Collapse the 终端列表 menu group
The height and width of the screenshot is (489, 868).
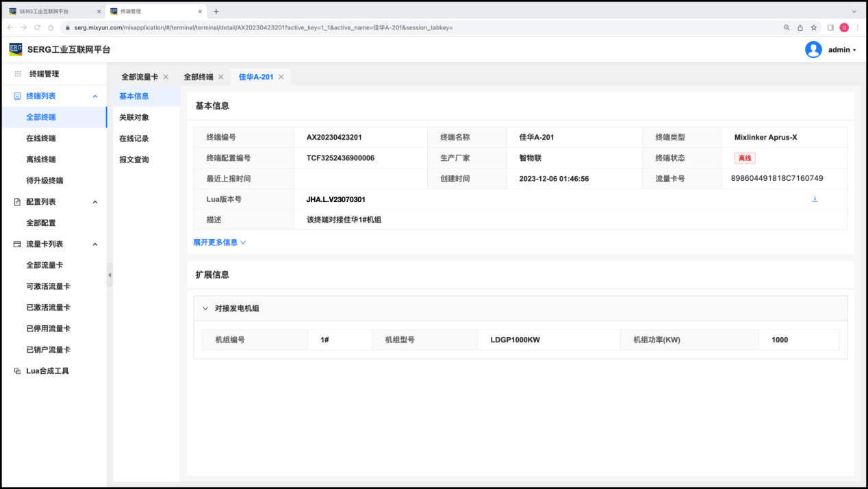(x=95, y=97)
